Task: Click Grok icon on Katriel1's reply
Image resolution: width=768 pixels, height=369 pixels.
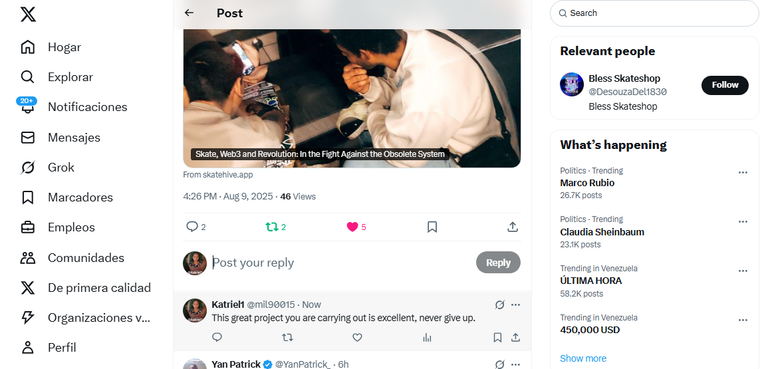Action: click(x=500, y=305)
